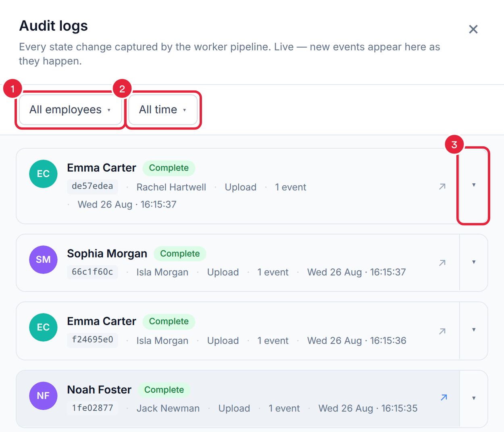Viewport: 504px width, 432px height.
Task: Click Emma Carter name in f24695e0 entry
Action: pos(102,321)
